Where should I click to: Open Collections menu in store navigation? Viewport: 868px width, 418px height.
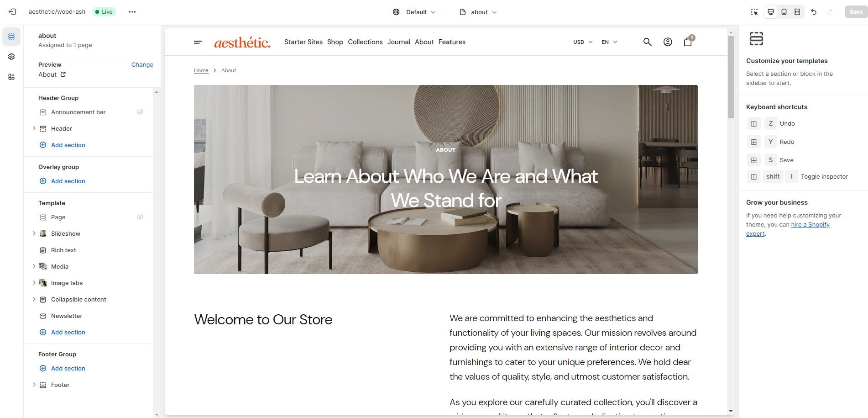coord(365,42)
